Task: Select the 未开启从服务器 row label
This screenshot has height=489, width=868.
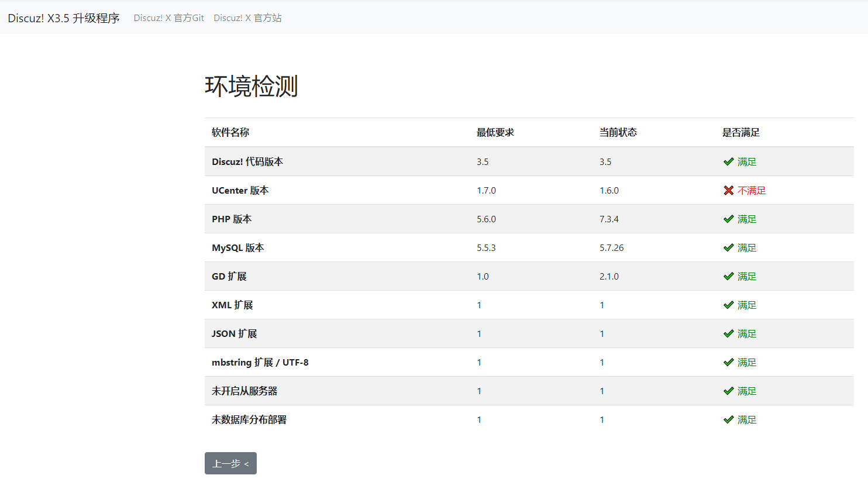Action: (x=244, y=391)
